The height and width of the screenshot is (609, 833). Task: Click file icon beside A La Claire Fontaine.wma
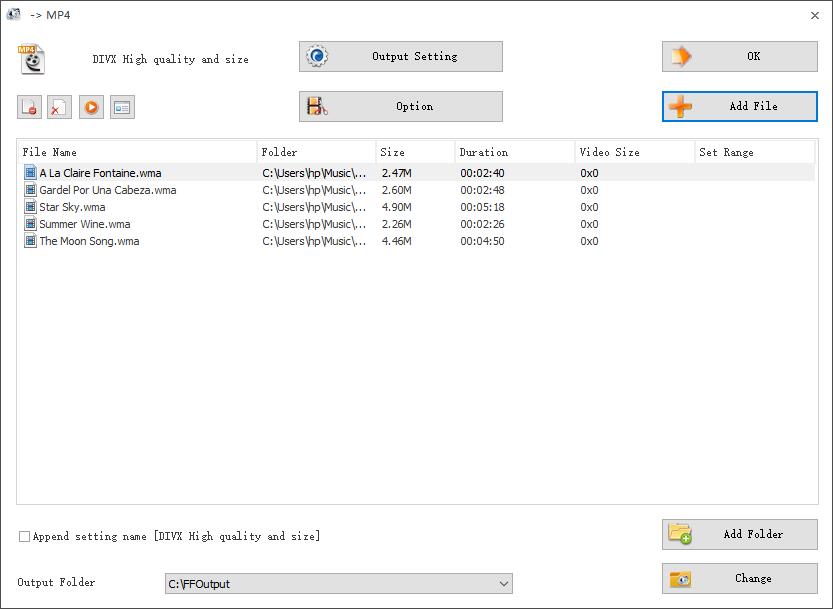[x=31, y=172]
